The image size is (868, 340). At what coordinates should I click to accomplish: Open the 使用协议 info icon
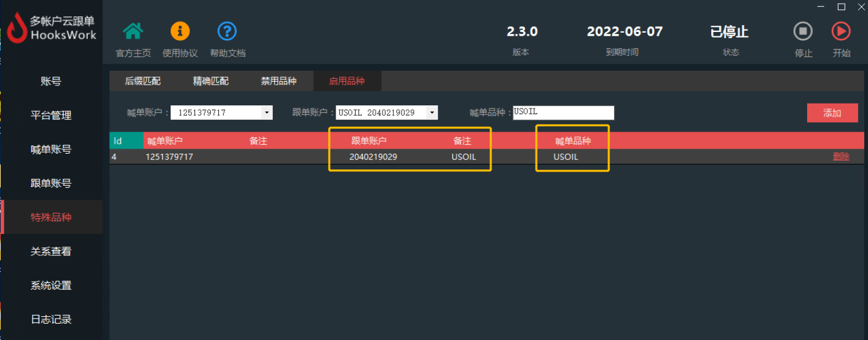coord(180,31)
